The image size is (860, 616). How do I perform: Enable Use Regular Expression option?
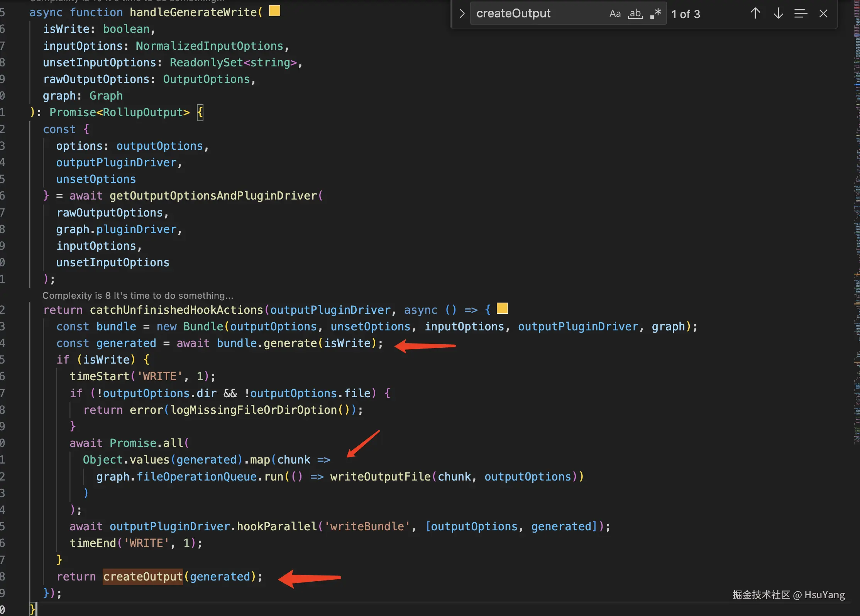coord(655,14)
